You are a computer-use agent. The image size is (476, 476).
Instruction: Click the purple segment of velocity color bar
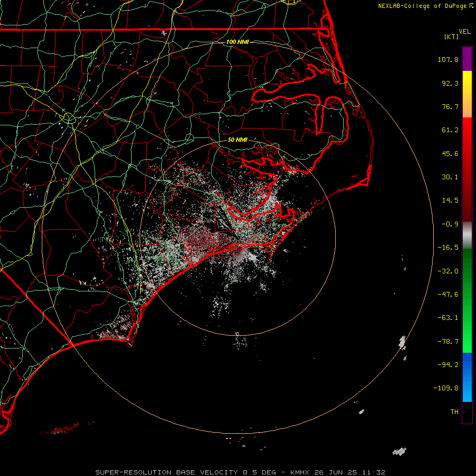(x=467, y=59)
